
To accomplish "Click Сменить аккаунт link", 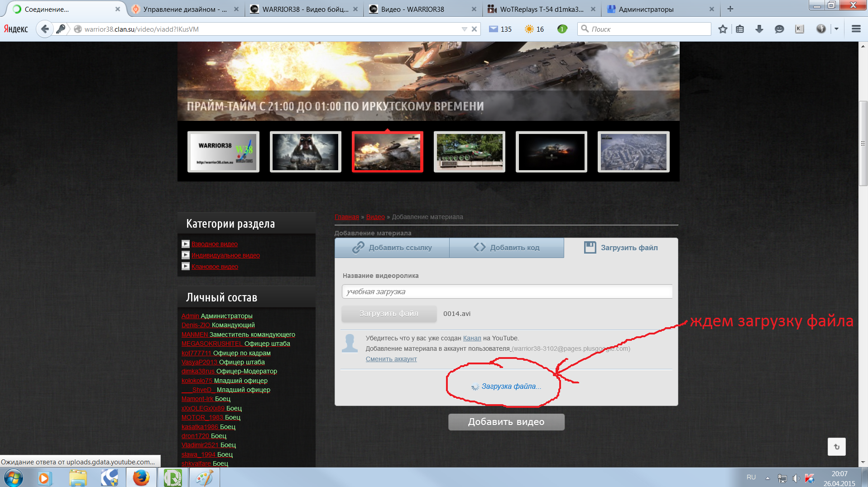I will coord(391,359).
